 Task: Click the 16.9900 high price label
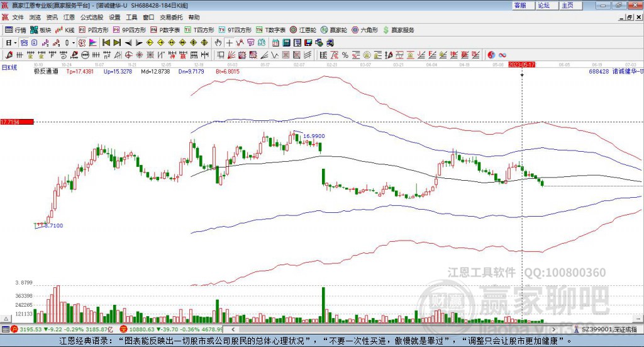314,136
